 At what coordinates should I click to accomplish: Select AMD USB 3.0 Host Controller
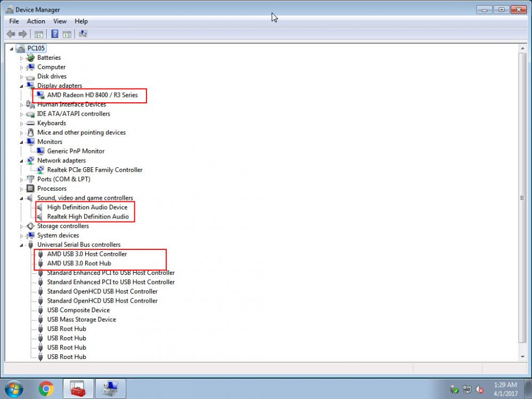pyautogui.click(x=87, y=254)
